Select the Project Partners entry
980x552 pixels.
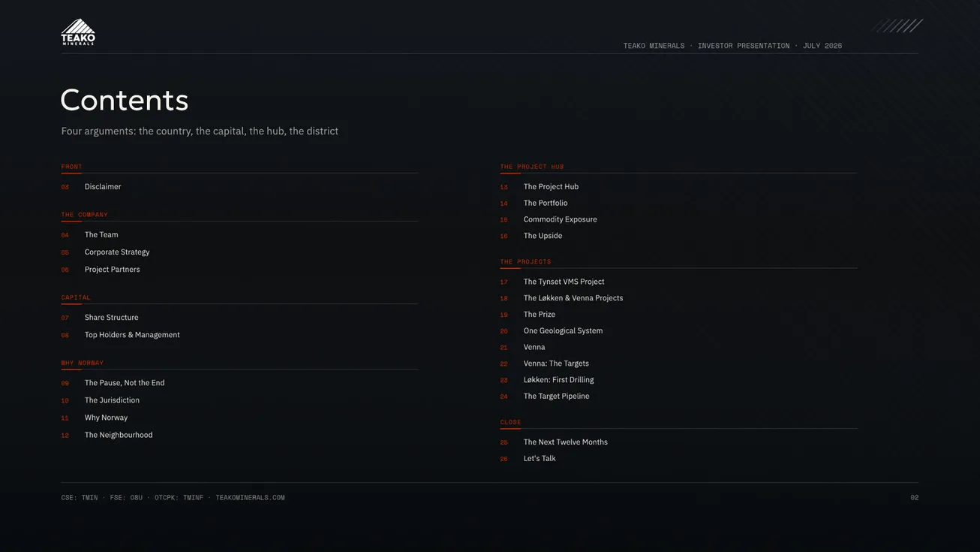click(113, 270)
